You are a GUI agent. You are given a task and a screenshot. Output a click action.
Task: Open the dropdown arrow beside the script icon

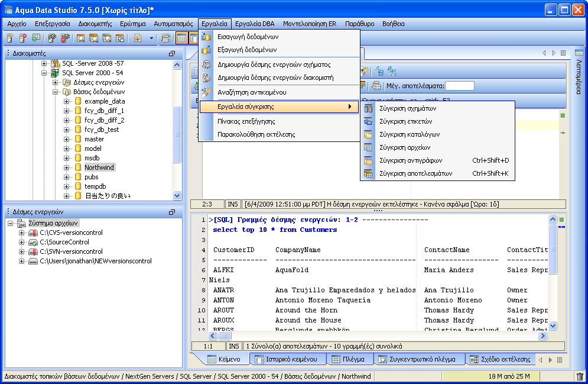pos(151,38)
